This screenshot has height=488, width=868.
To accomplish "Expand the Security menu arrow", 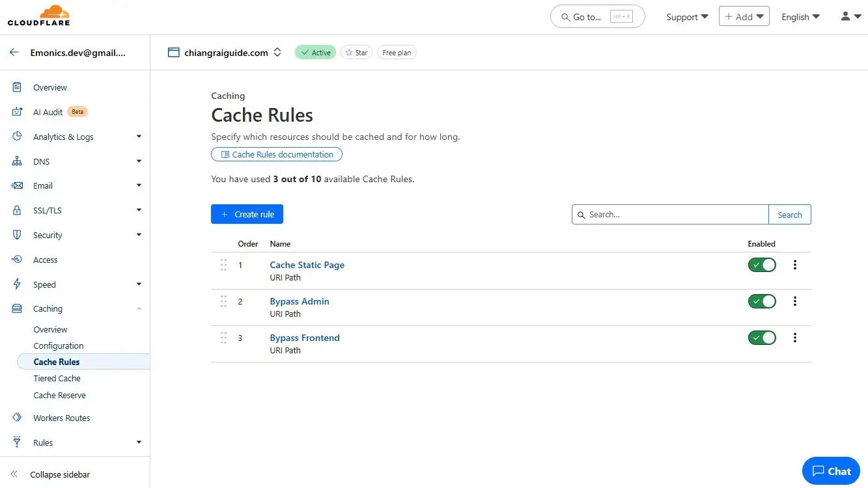I will (x=139, y=235).
